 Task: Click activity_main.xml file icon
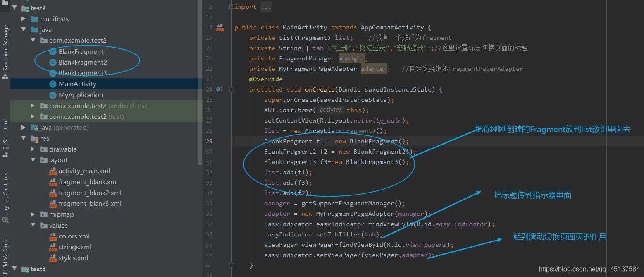point(53,171)
